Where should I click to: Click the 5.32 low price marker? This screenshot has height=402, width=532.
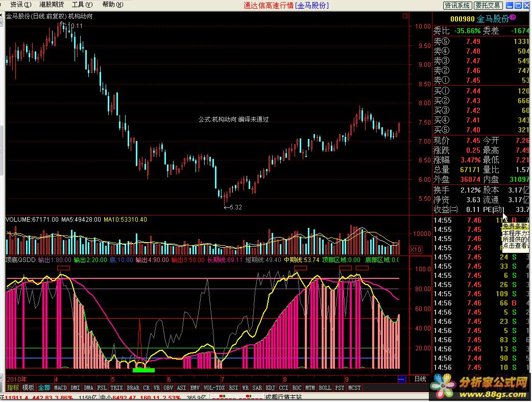[x=233, y=207]
